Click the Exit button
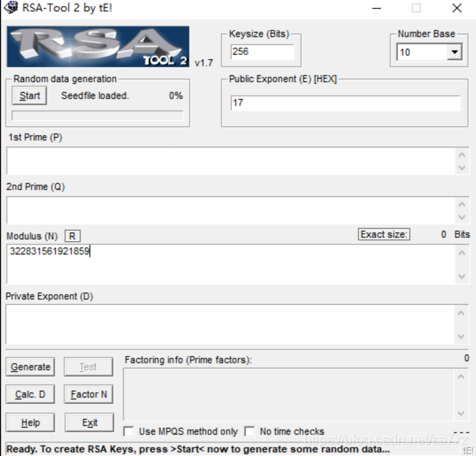The width and height of the screenshot is (476, 456). tap(90, 422)
